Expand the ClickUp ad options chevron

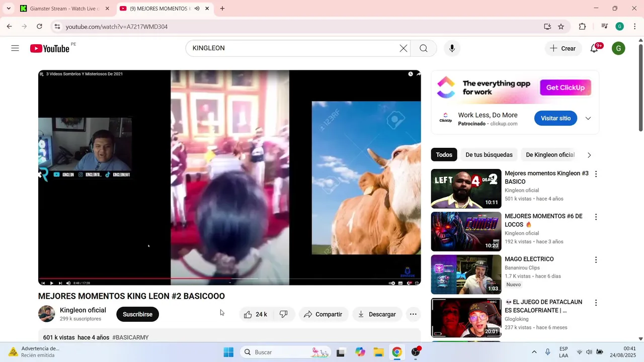tap(588, 119)
